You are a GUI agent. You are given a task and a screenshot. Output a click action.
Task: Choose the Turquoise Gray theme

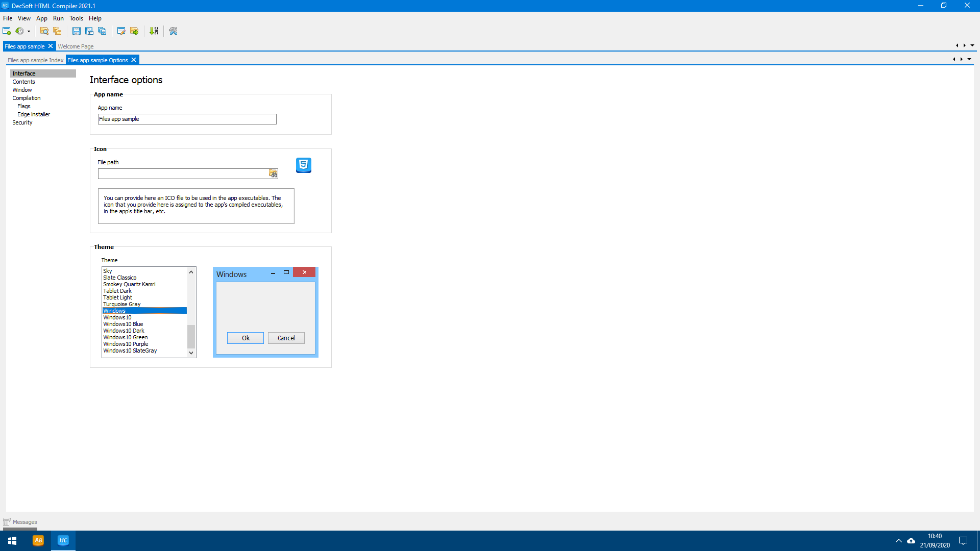(144, 304)
